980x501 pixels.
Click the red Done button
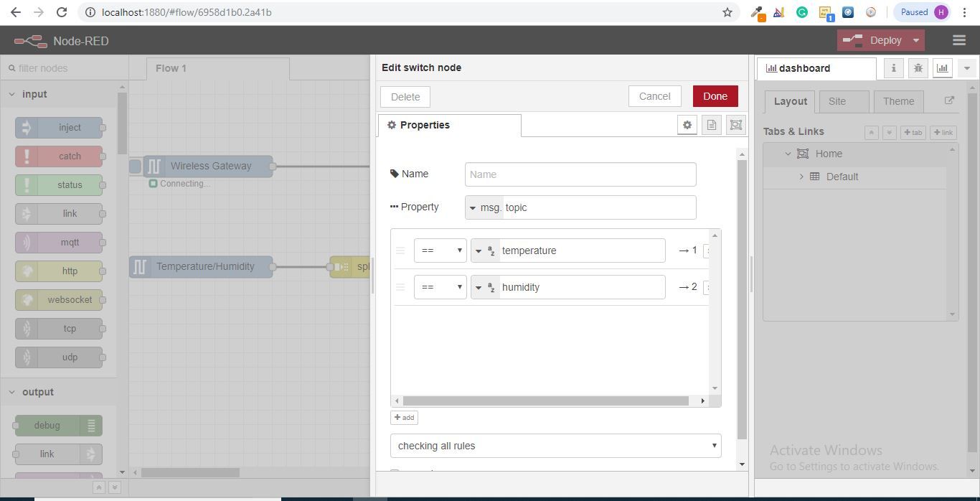tap(715, 96)
